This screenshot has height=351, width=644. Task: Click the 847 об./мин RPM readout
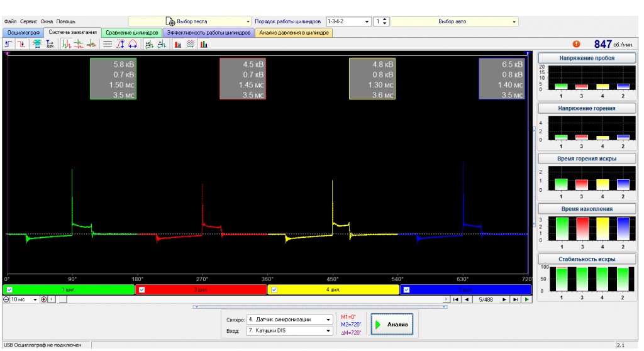(614, 44)
